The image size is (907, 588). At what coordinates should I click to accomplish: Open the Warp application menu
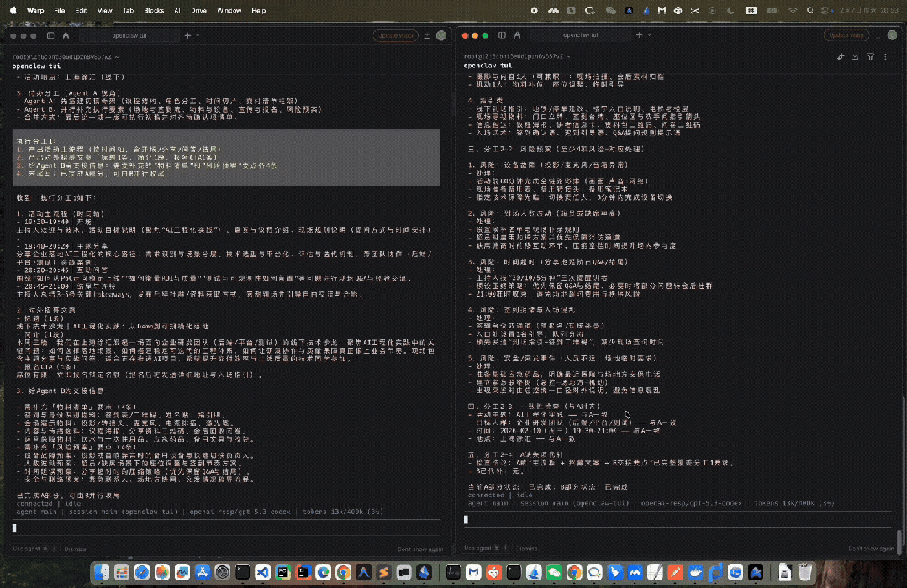point(35,10)
